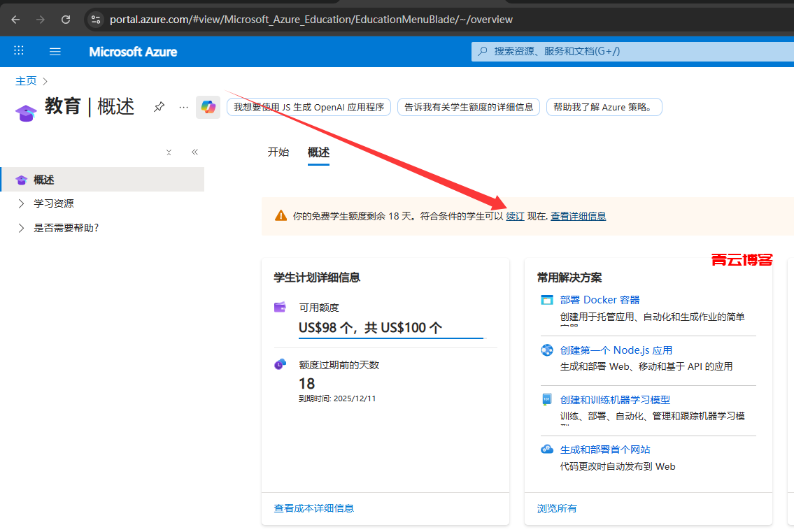Click the cloud website icon
Image resolution: width=794 pixels, height=532 pixels.
tap(547, 450)
